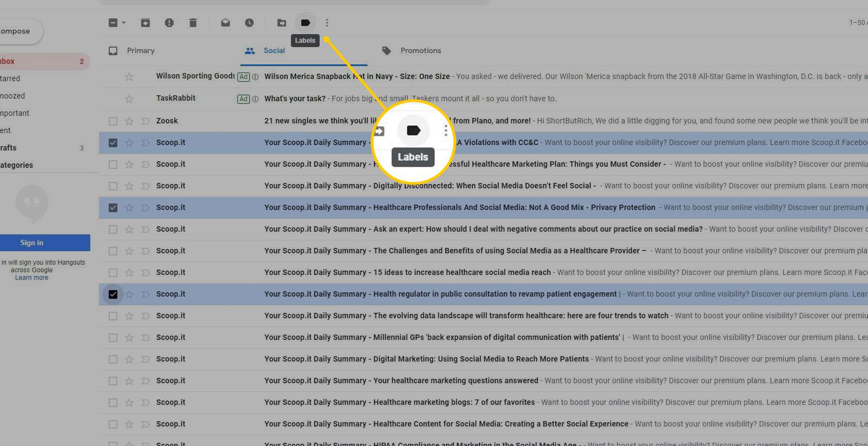Open the More options three-dot menu
Image resolution: width=868 pixels, height=446 pixels.
(327, 23)
